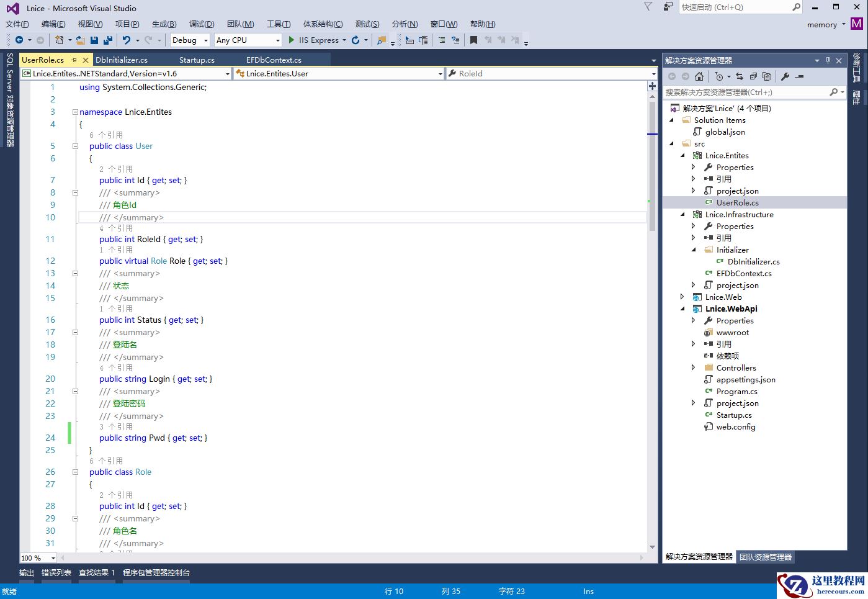Click the Save icon on the main toolbar
The height and width of the screenshot is (599, 868).
click(94, 40)
